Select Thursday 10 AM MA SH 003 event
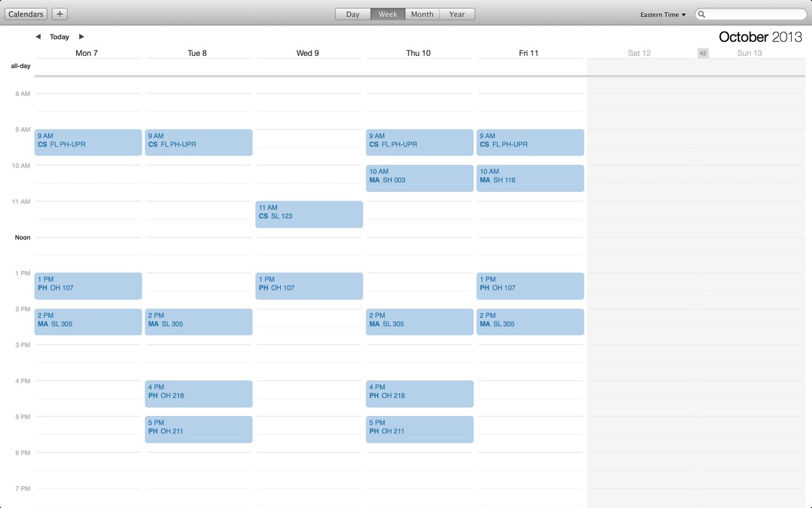The image size is (812, 508). [x=420, y=178]
